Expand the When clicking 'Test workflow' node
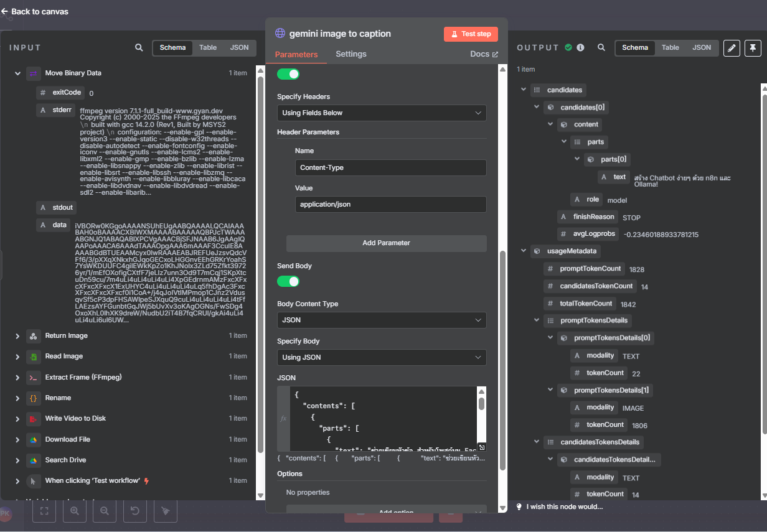This screenshot has height=532, width=767. (x=17, y=481)
